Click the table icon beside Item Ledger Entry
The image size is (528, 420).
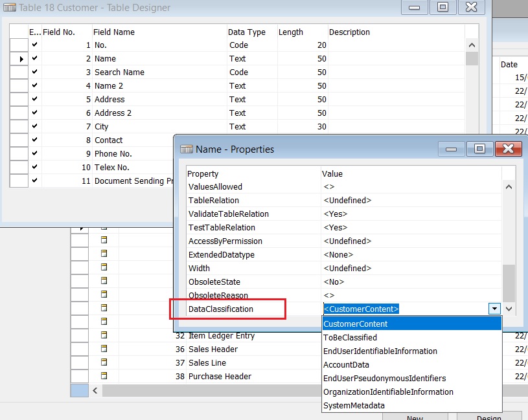pyautogui.click(x=102, y=335)
